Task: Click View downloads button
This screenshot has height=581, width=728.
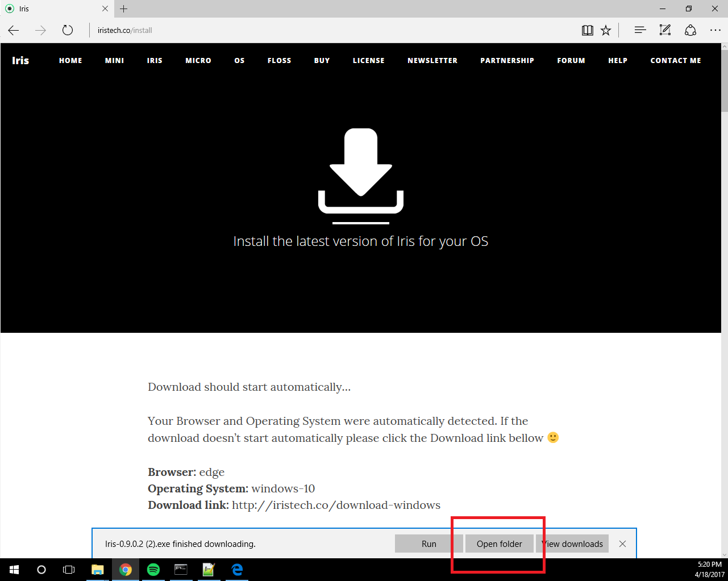Action: coord(572,544)
